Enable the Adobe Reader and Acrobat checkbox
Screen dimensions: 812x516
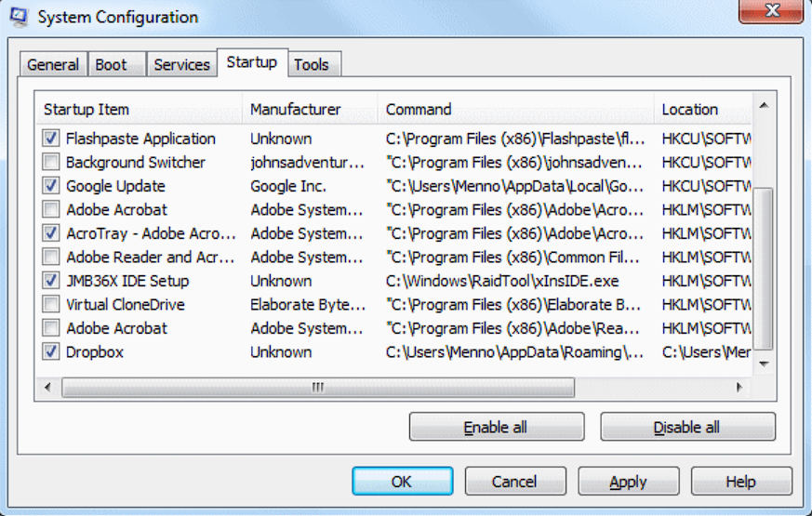[x=51, y=258]
